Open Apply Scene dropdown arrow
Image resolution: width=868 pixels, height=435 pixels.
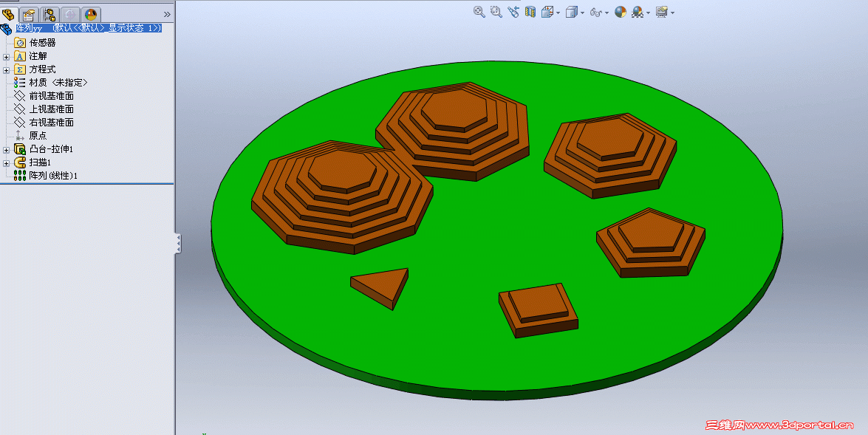(649, 13)
